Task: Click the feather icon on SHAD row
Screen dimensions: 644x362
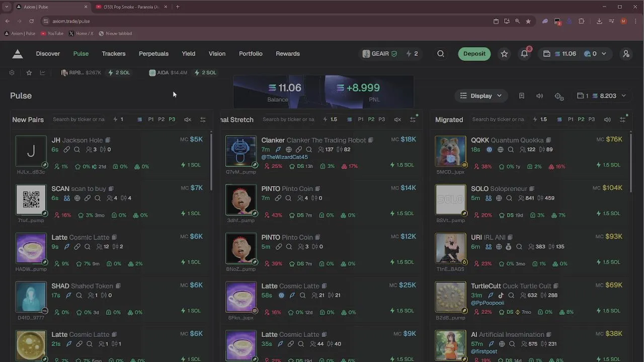Action: tap(68, 295)
